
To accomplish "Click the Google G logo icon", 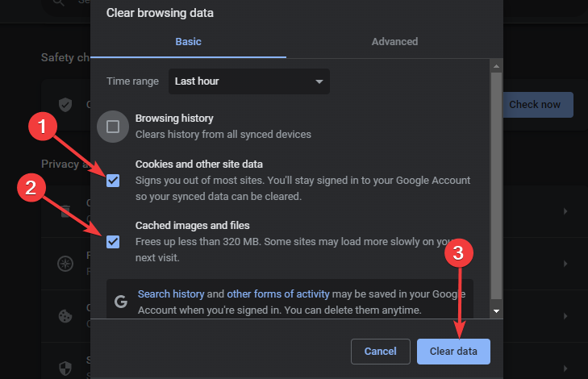I will pos(121,302).
